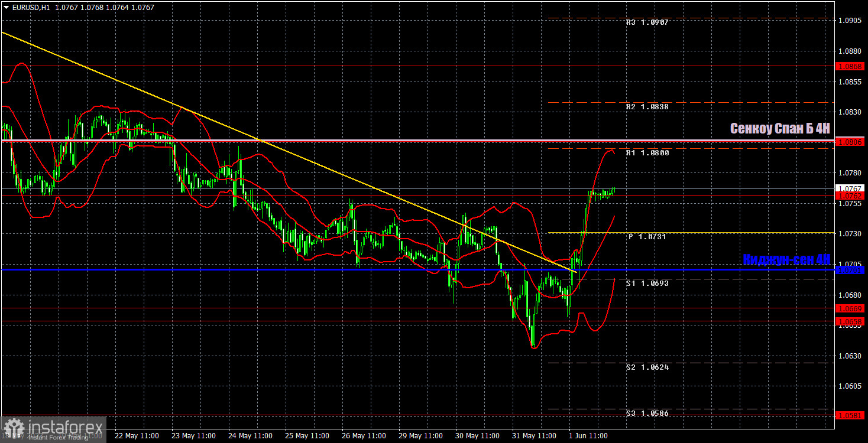This screenshot has width=868, height=443.
Task: Click the red 1.0658 price level tag
Action: tap(850, 321)
